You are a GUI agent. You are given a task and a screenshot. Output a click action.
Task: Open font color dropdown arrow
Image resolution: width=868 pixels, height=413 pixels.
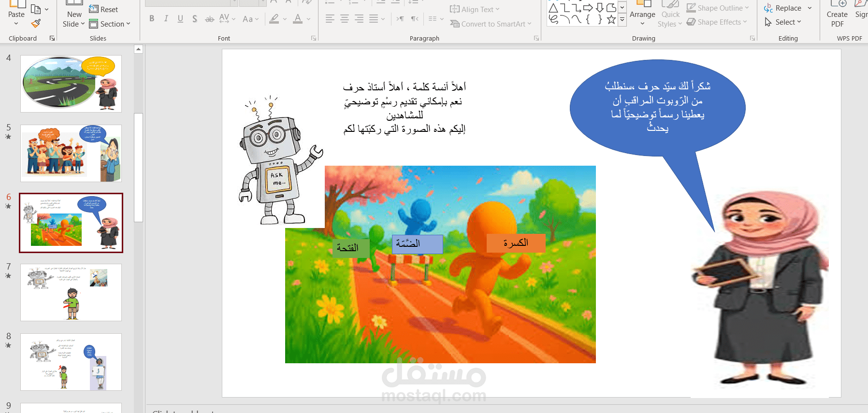tap(308, 19)
